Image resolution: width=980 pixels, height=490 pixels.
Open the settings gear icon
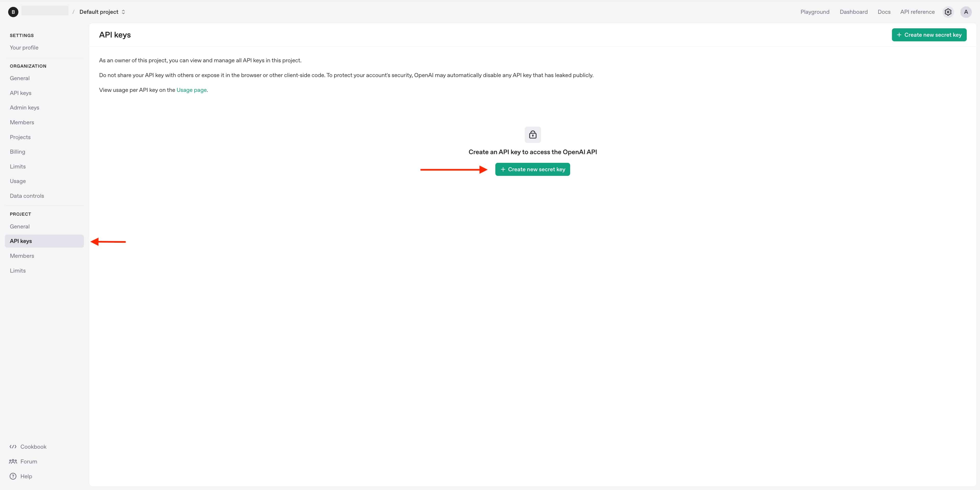point(948,12)
